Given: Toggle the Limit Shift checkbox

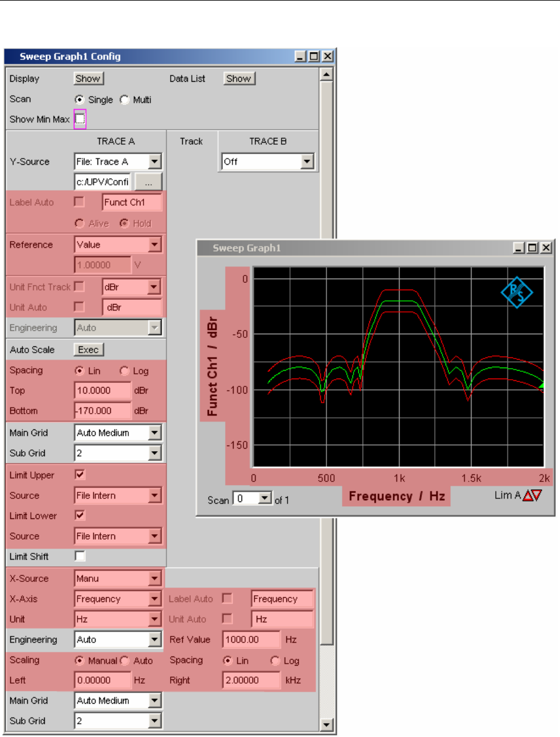Looking at the screenshot, I should pyautogui.click(x=79, y=556).
